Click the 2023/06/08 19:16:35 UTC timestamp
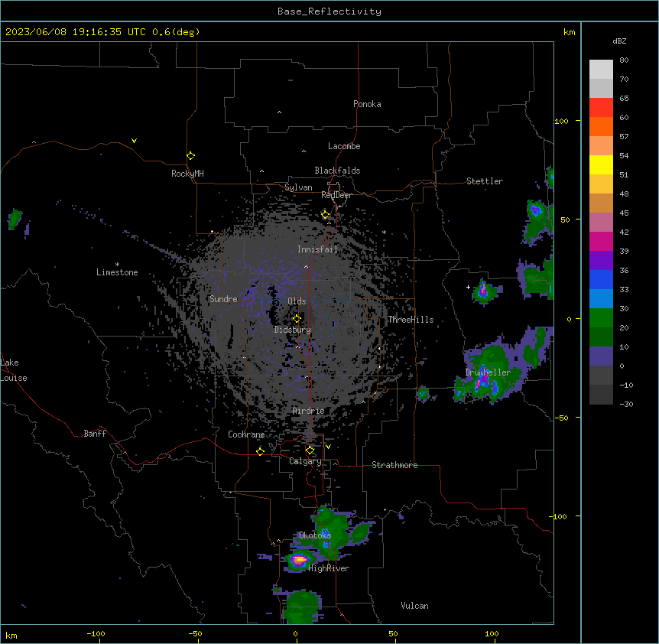659x644 pixels. (x=75, y=32)
